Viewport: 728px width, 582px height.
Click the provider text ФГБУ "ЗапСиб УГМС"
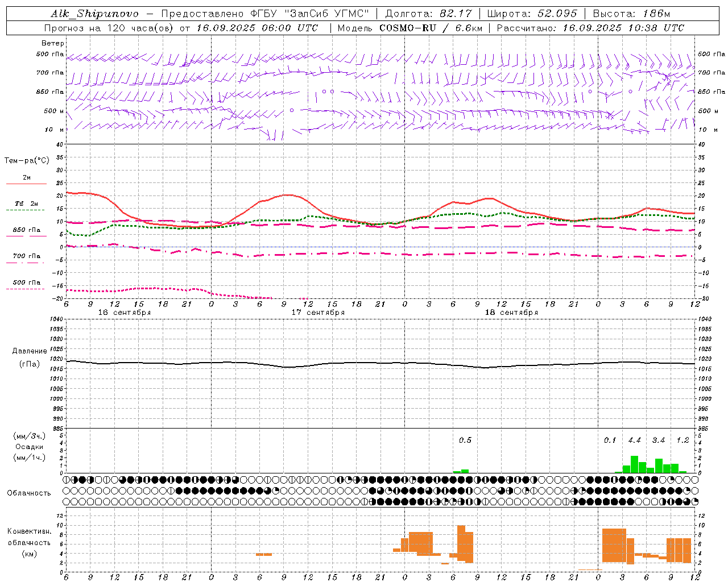310,14
